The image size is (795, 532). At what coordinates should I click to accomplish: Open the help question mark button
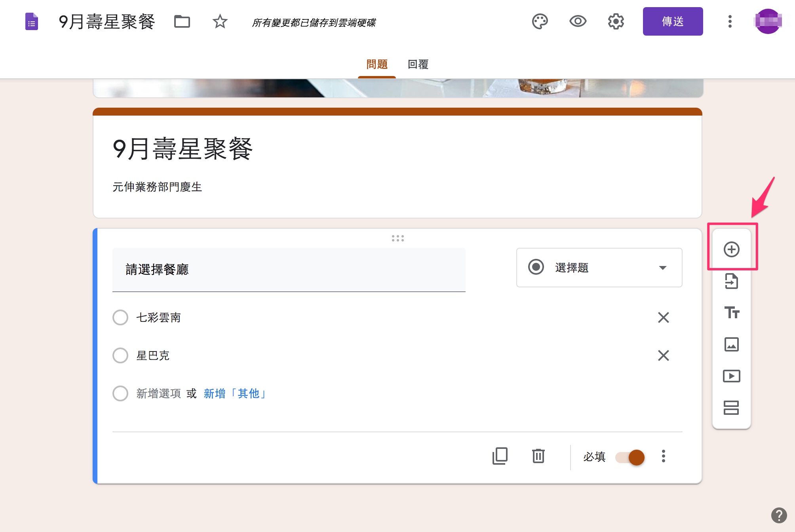click(779, 515)
